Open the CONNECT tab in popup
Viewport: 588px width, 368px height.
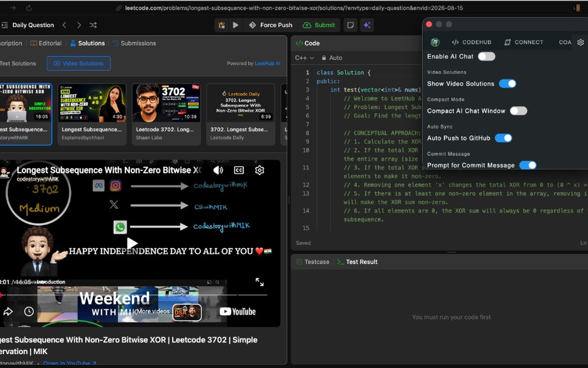[524, 42]
